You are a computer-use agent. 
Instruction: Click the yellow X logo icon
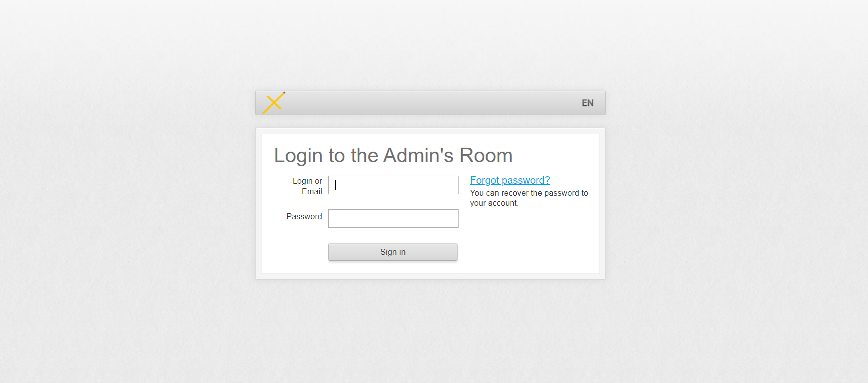(x=273, y=103)
